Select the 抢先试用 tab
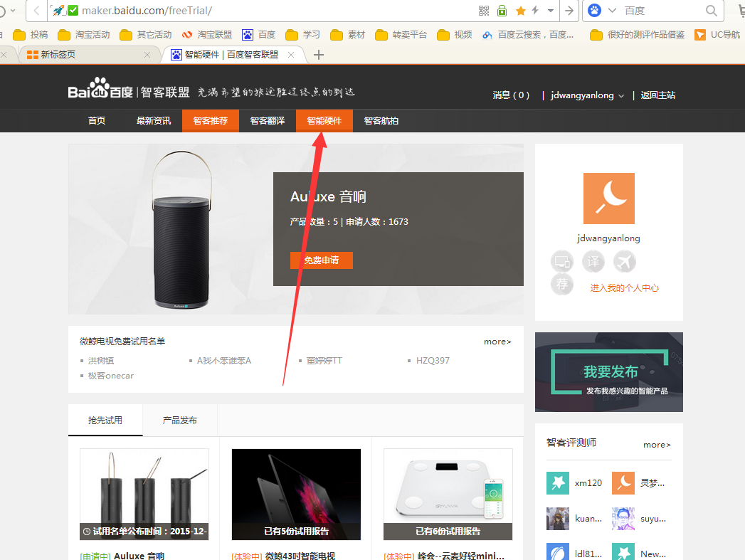Image resolution: width=745 pixels, height=560 pixels. tap(105, 421)
